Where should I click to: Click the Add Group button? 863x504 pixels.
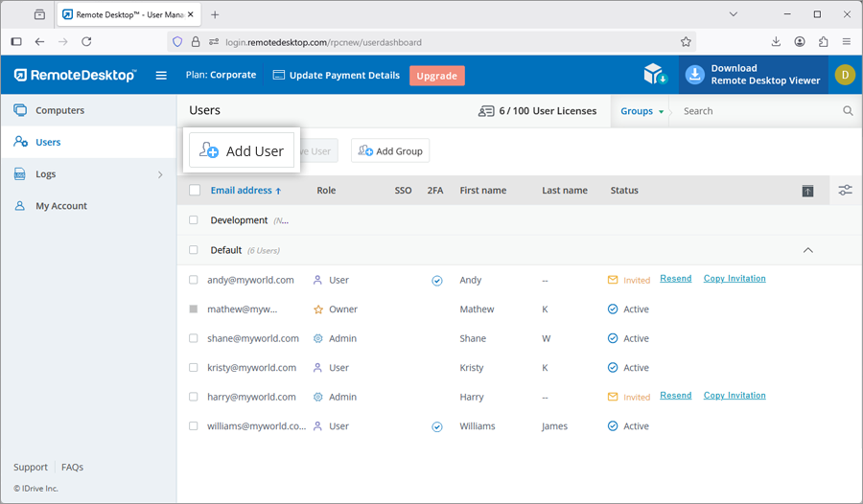pos(390,150)
